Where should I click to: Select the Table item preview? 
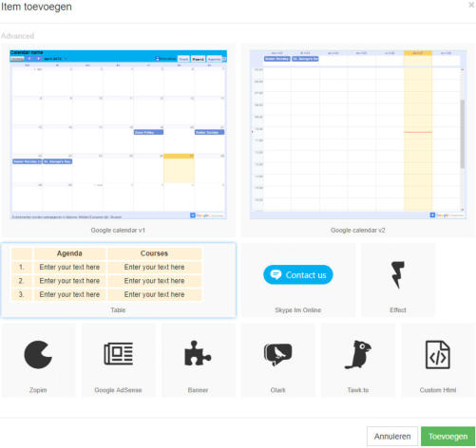pyautogui.click(x=106, y=274)
